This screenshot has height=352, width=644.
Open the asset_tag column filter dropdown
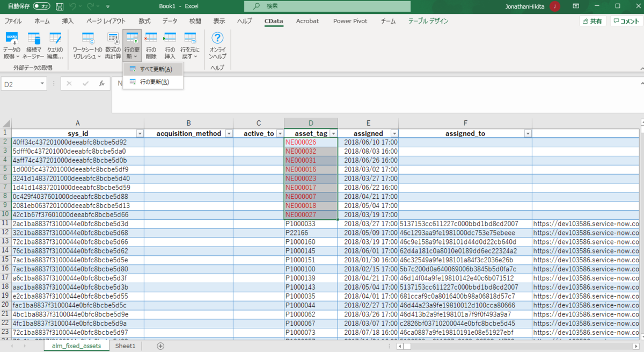pos(333,133)
